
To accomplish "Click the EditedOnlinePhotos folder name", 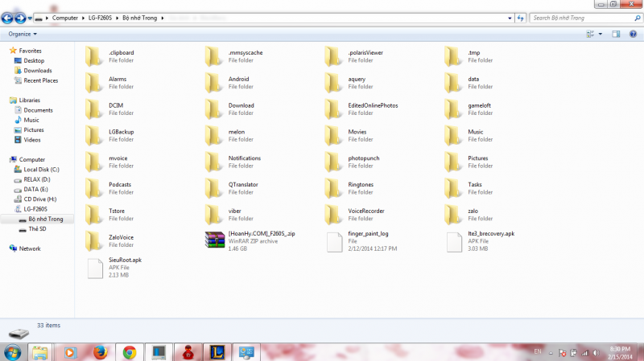I will [373, 105].
